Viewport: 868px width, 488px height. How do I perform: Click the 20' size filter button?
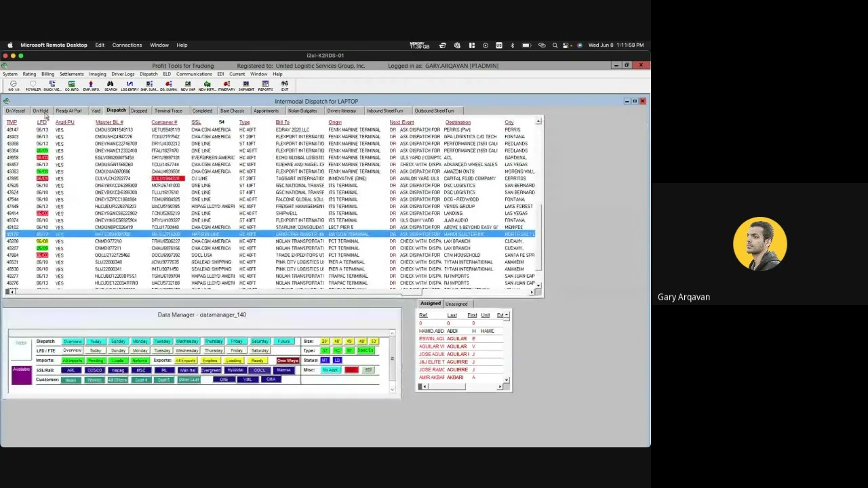pyautogui.click(x=325, y=342)
